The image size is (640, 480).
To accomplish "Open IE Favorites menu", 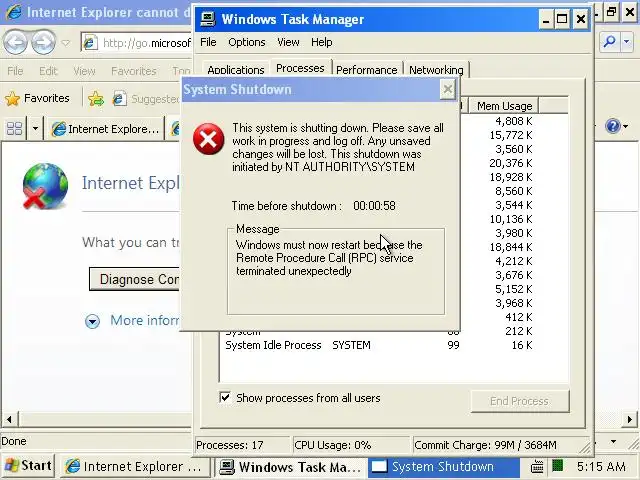I will 133,71.
